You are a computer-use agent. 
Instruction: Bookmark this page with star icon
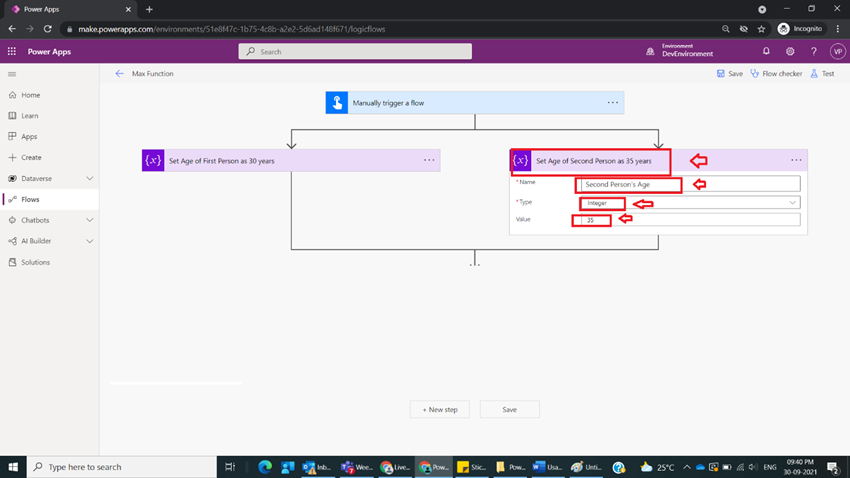(x=761, y=29)
